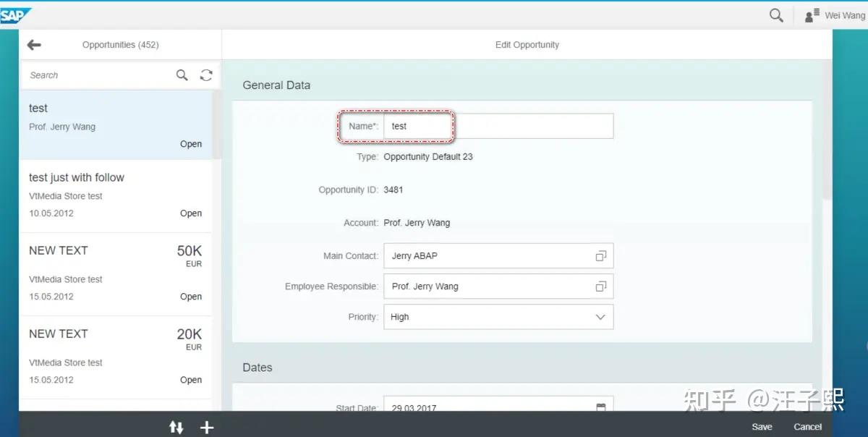868x437 pixels.
Task: Create a new opportunity with the plus icon
Action: [207, 427]
